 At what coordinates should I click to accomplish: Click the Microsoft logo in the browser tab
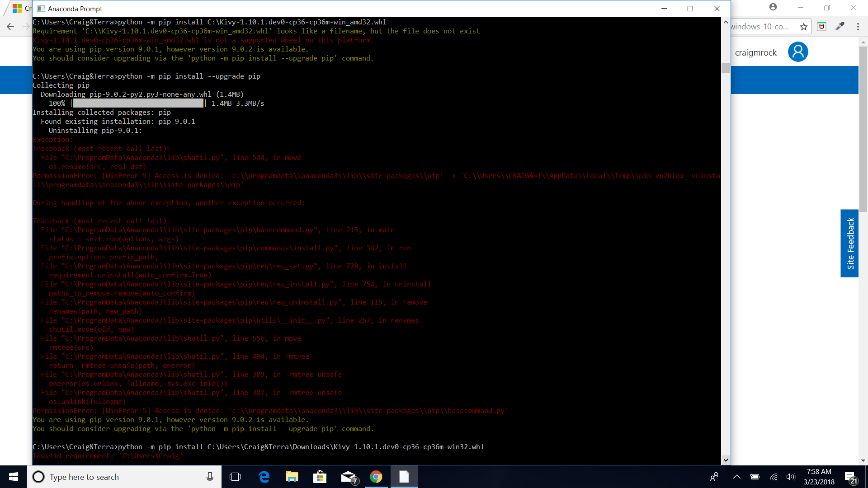coord(17,9)
